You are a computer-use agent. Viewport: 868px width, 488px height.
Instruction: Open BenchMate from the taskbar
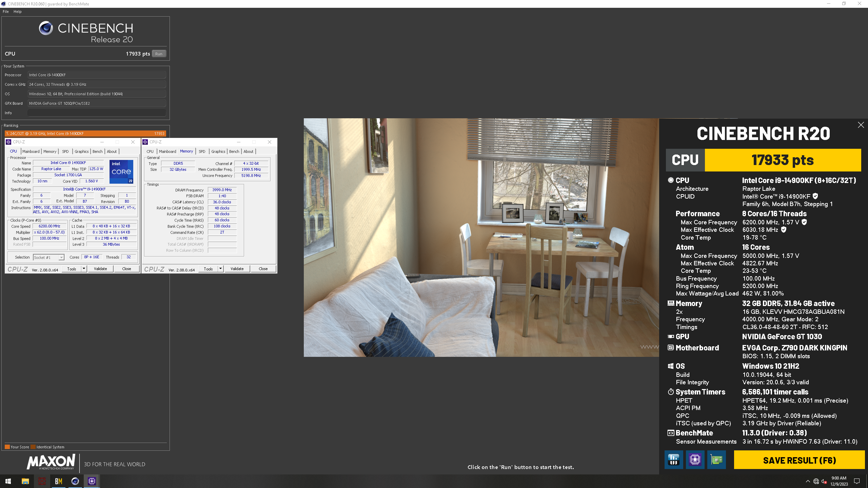(x=58, y=481)
